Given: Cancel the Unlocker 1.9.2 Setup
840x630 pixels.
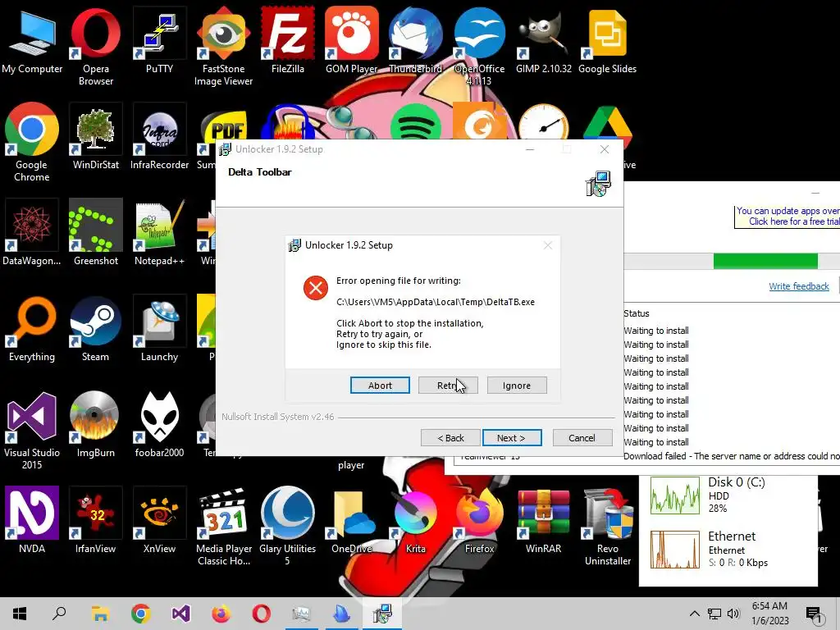Looking at the screenshot, I should tap(582, 438).
